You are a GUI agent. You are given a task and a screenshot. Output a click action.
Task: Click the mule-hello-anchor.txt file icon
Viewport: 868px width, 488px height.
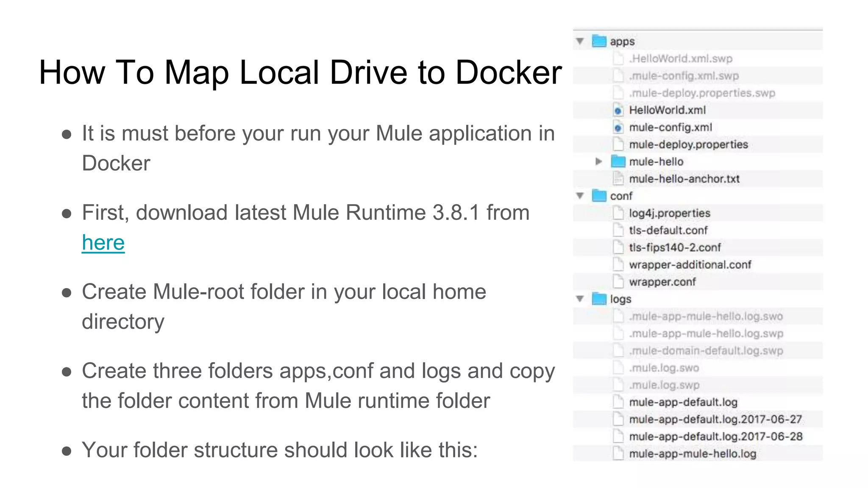[x=618, y=179]
